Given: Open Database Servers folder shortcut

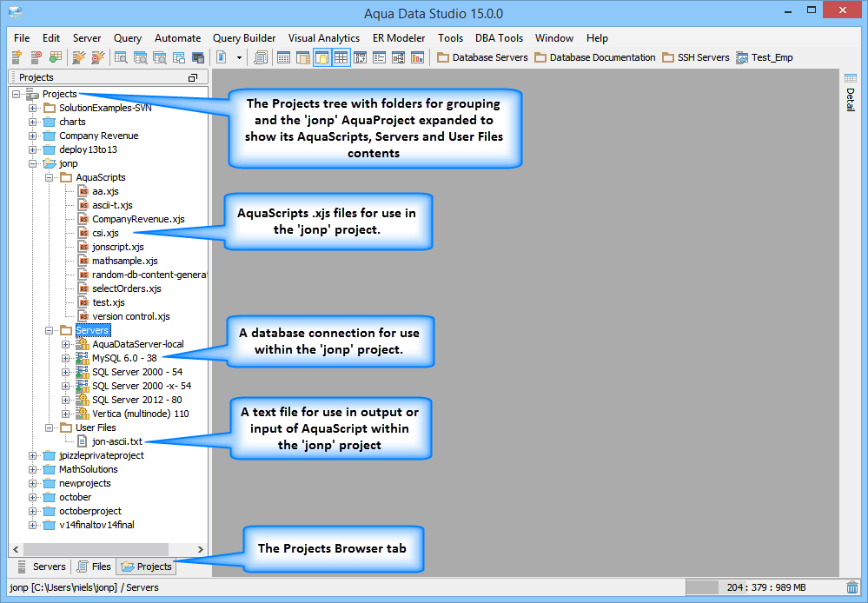Looking at the screenshot, I should point(482,57).
